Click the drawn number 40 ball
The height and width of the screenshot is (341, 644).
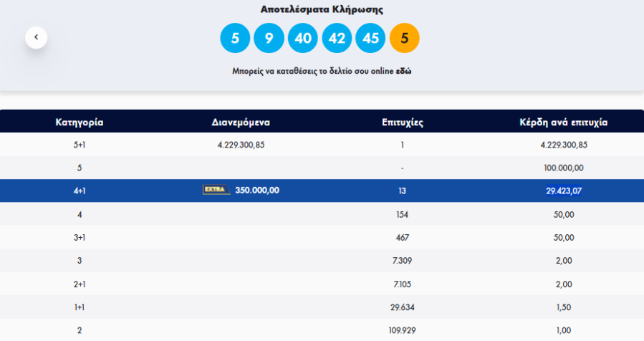coord(302,38)
